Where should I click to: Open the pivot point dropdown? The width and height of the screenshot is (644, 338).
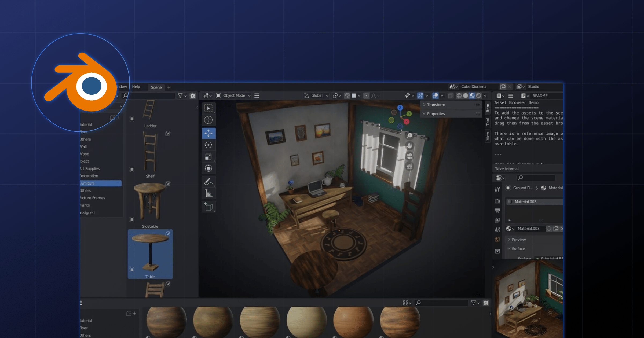coord(337,96)
